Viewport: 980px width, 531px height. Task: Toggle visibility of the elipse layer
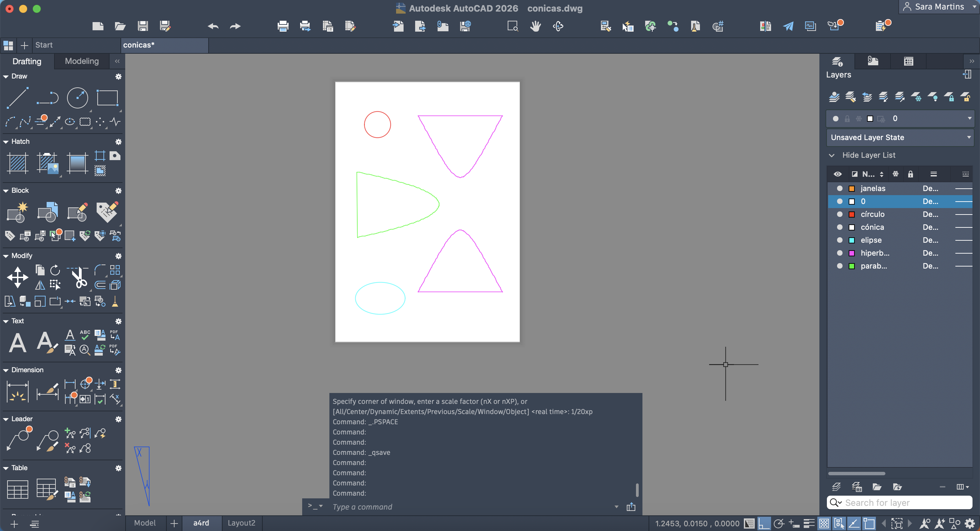point(839,240)
